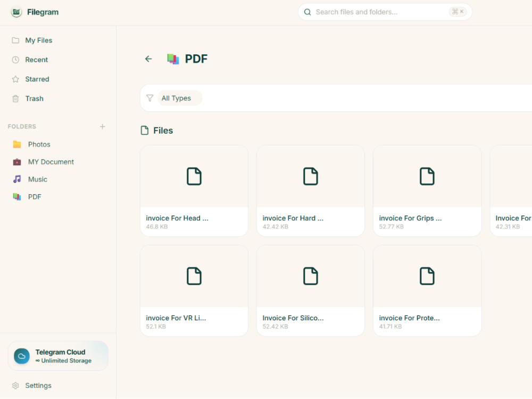Viewport: 532px width, 399px height.
Task: Select the 'invoice For VR Li...' file name
Action: (176, 318)
